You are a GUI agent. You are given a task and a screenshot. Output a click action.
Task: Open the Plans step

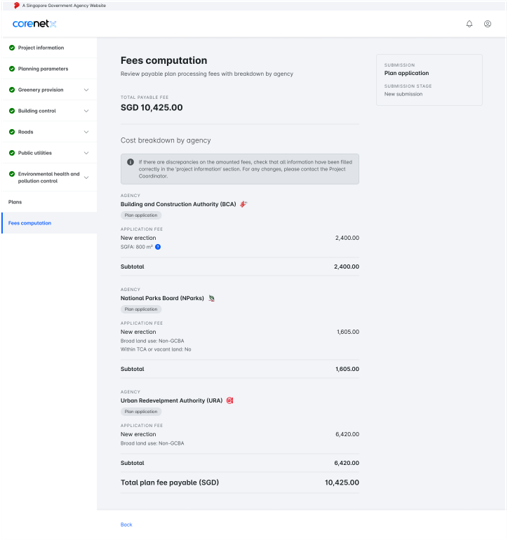[15, 202]
